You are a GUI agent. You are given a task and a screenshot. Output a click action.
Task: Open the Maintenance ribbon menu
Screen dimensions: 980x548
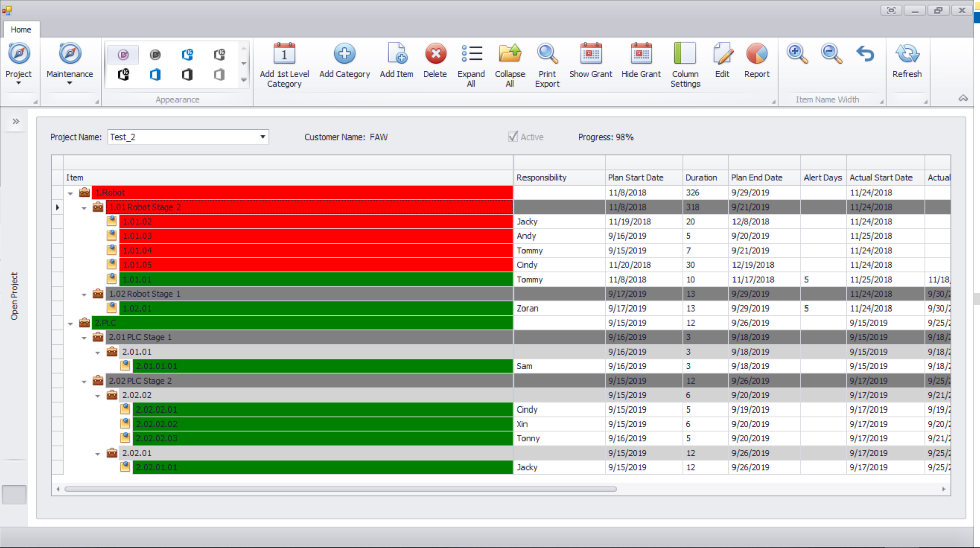(69, 63)
